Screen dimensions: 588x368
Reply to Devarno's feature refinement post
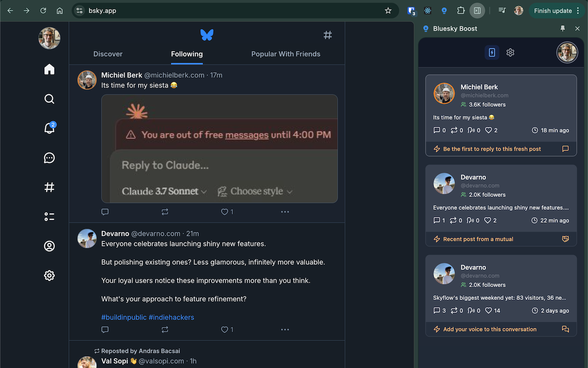[x=105, y=330]
